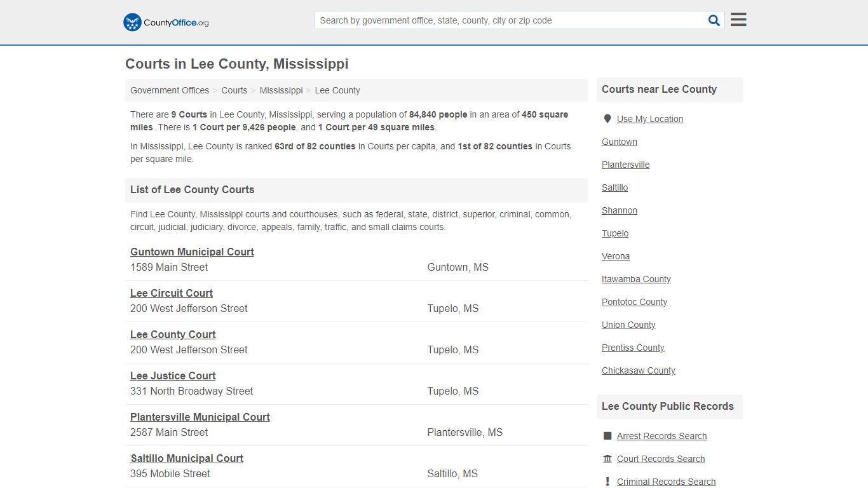Open Chickasaw County link

point(639,370)
